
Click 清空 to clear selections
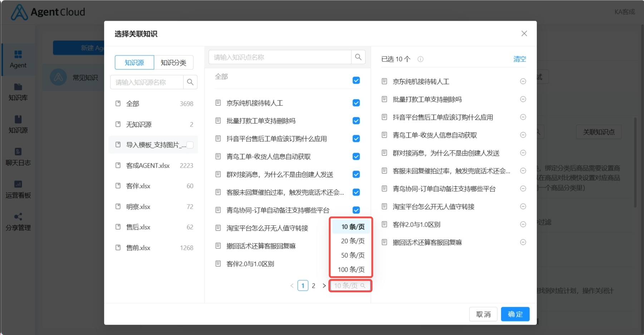point(520,59)
